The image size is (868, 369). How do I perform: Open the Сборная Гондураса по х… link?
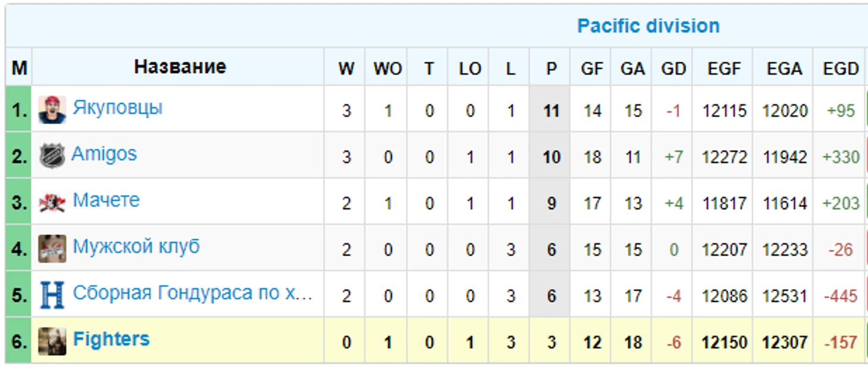[193, 293]
